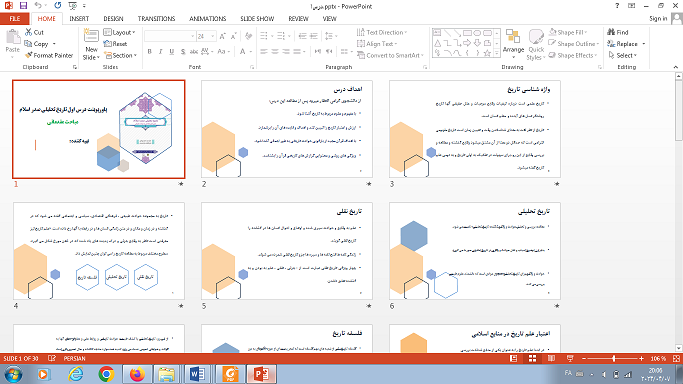Adjust the zoom slider in status bar

tap(614, 358)
